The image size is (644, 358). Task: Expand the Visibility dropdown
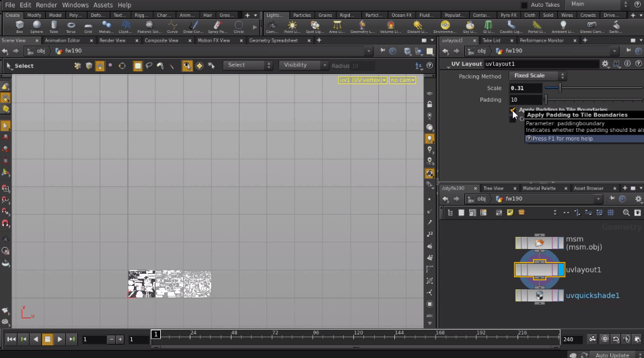pyautogui.click(x=303, y=65)
